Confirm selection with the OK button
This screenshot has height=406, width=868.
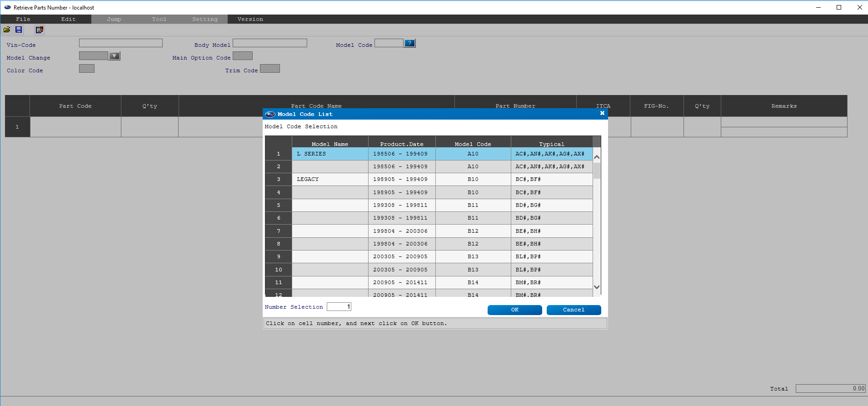[515, 310]
